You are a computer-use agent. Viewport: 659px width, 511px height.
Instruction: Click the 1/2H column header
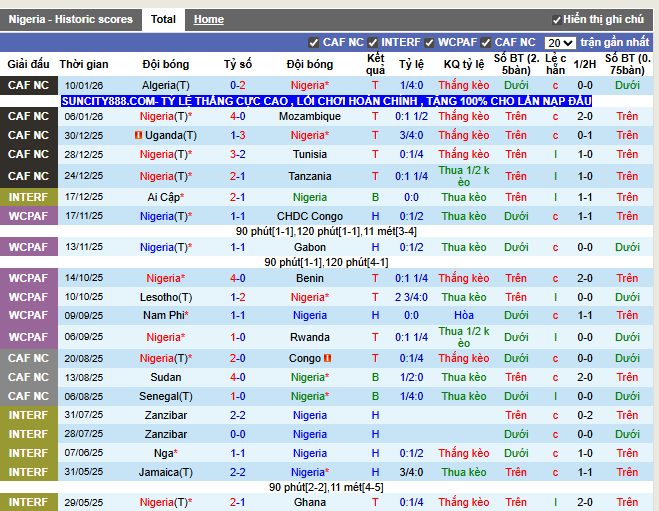pos(585,64)
